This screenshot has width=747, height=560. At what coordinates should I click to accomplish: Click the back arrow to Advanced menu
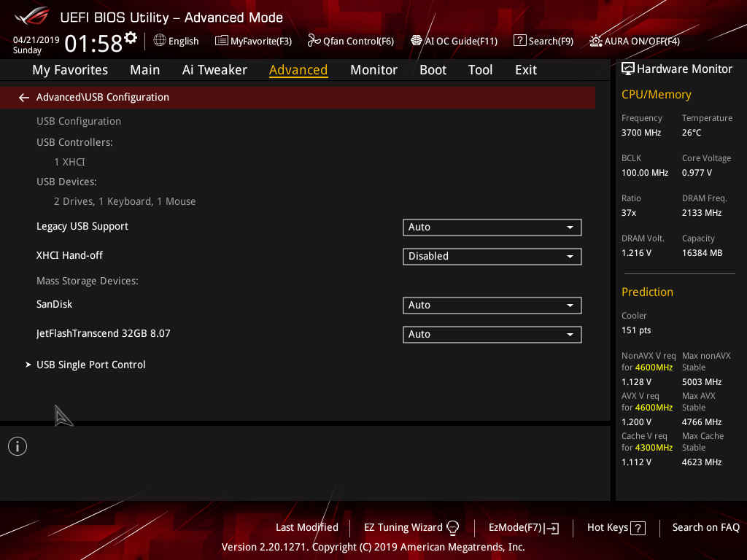point(24,97)
